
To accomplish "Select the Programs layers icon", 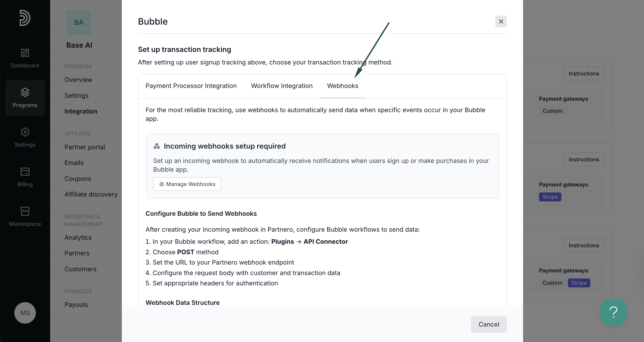I will pyautogui.click(x=25, y=92).
